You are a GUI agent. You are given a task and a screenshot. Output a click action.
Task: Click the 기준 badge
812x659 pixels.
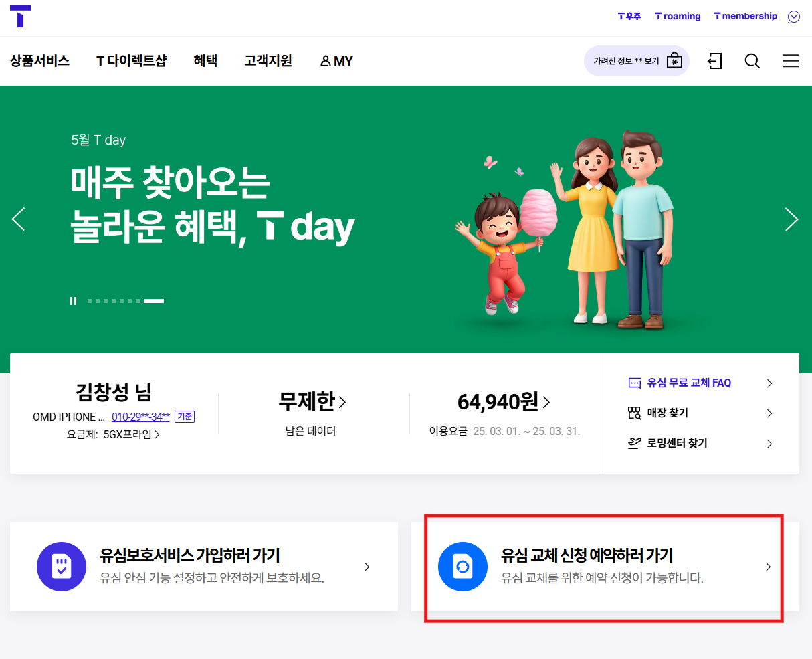(185, 417)
